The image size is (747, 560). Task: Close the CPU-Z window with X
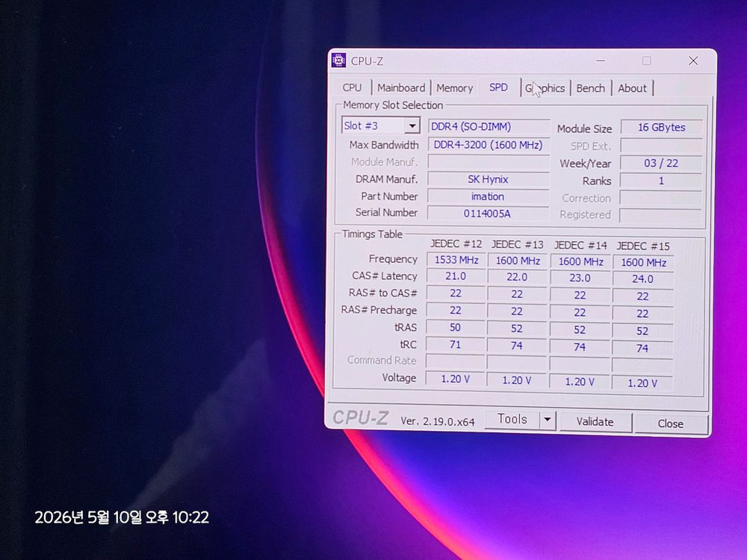(x=693, y=60)
